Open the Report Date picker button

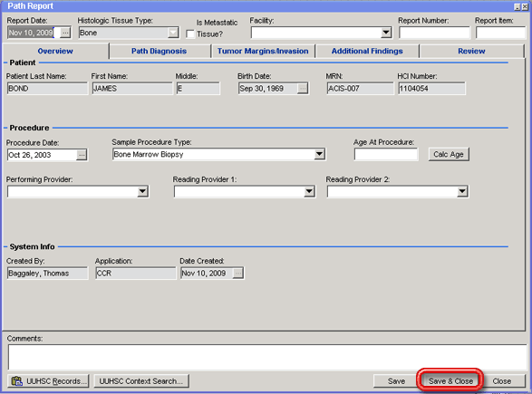click(x=65, y=33)
